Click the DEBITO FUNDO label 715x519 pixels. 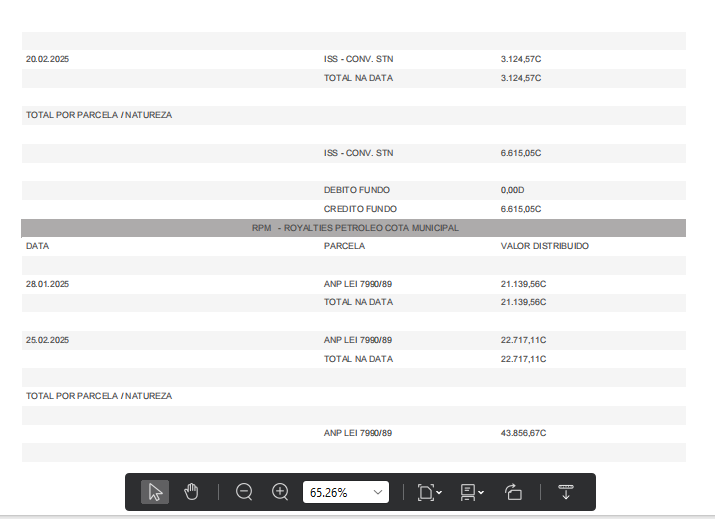(x=356, y=190)
